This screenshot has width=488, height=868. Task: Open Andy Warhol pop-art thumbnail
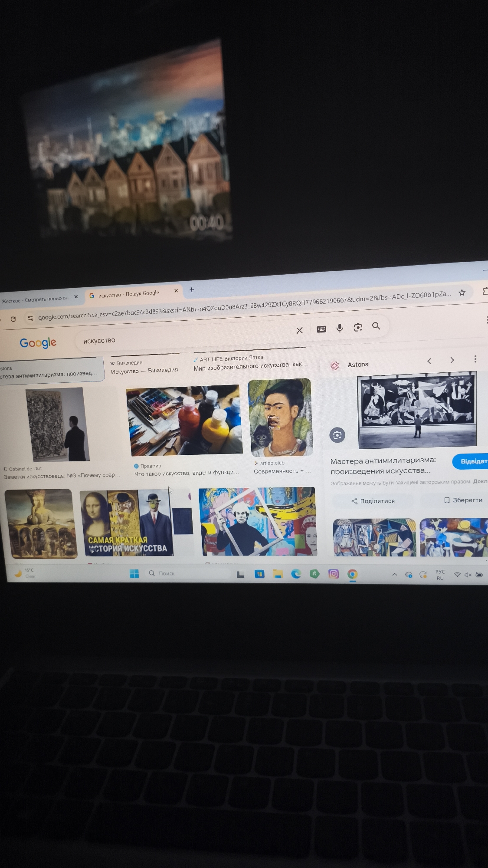click(x=258, y=522)
